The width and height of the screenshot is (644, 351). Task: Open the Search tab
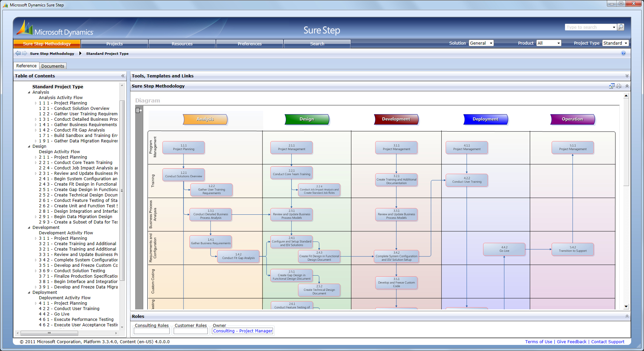pos(317,44)
